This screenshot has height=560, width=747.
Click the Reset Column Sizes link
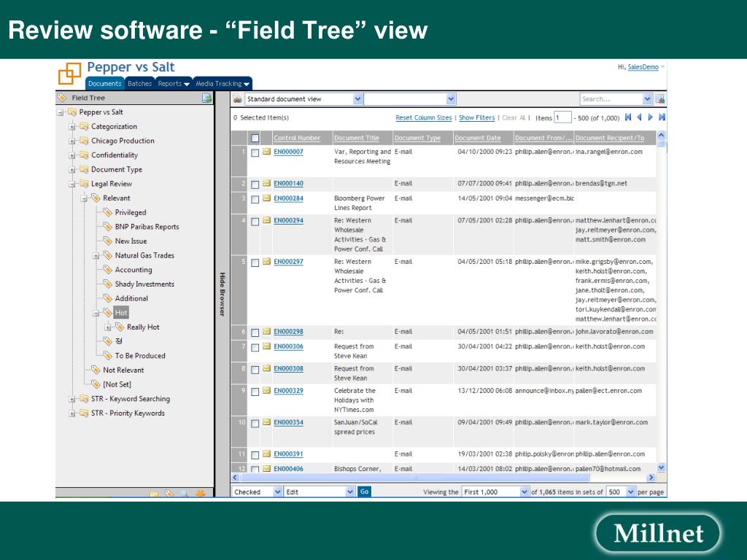pyautogui.click(x=424, y=117)
